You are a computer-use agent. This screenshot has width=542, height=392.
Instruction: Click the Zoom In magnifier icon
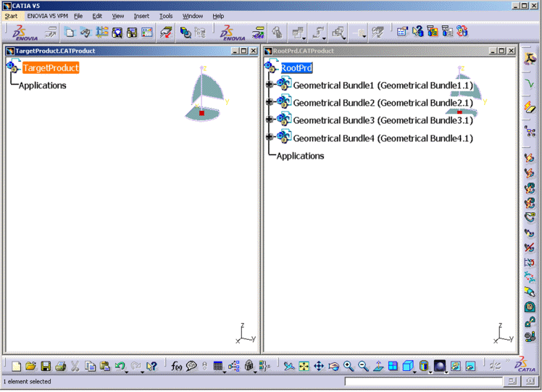point(349,367)
